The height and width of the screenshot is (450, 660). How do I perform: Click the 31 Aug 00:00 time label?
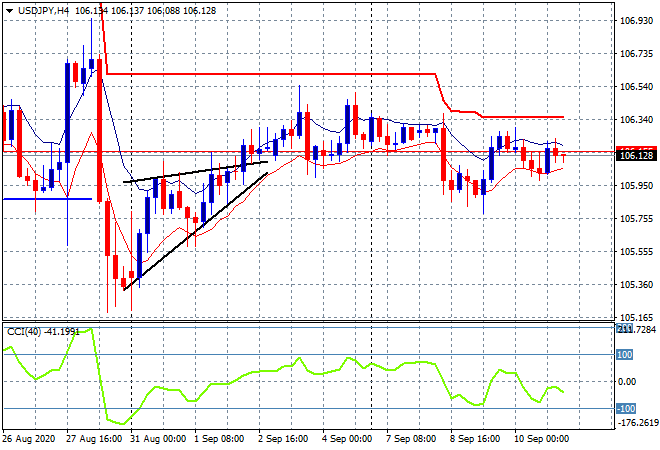[x=158, y=439]
